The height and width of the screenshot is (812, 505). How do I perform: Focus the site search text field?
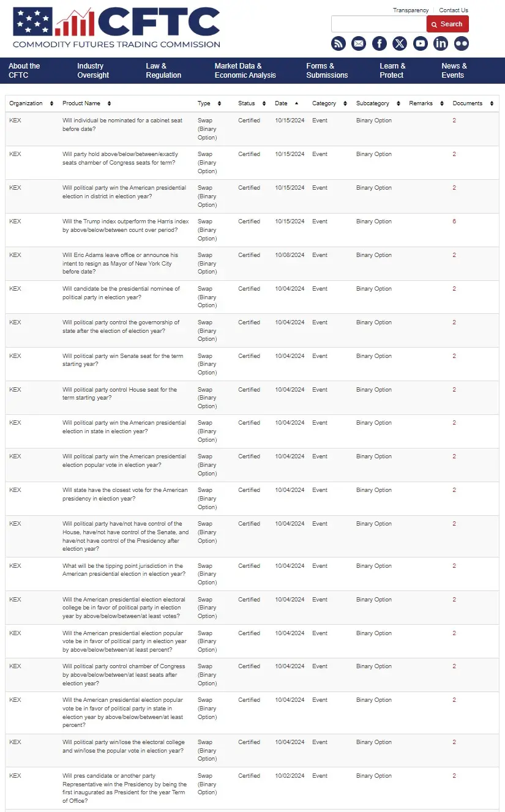tap(379, 24)
